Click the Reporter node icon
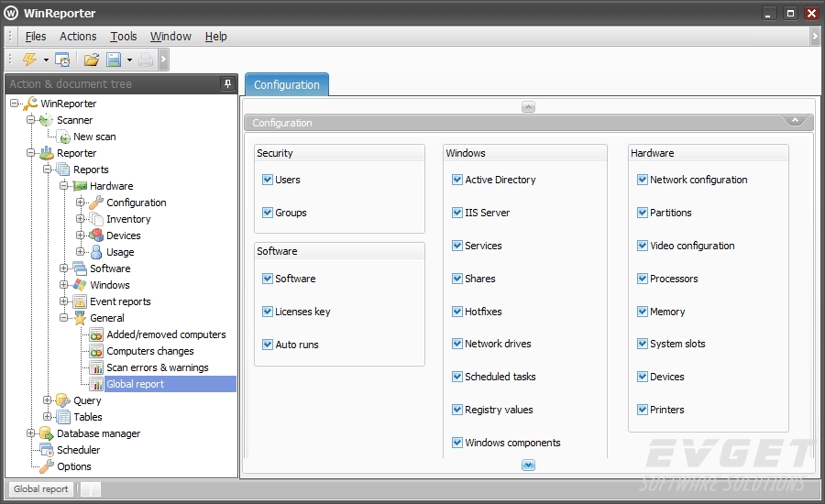825x504 pixels. point(47,153)
